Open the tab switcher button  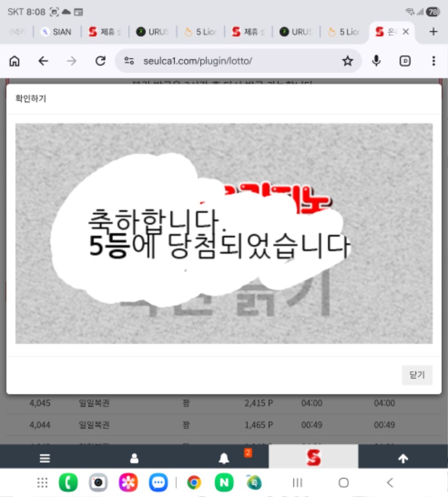[x=405, y=61]
